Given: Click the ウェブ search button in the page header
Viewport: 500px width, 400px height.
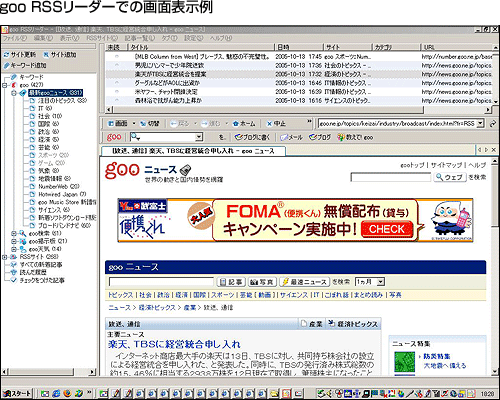Looking at the screenshot, I should click(x=450, y=177).
